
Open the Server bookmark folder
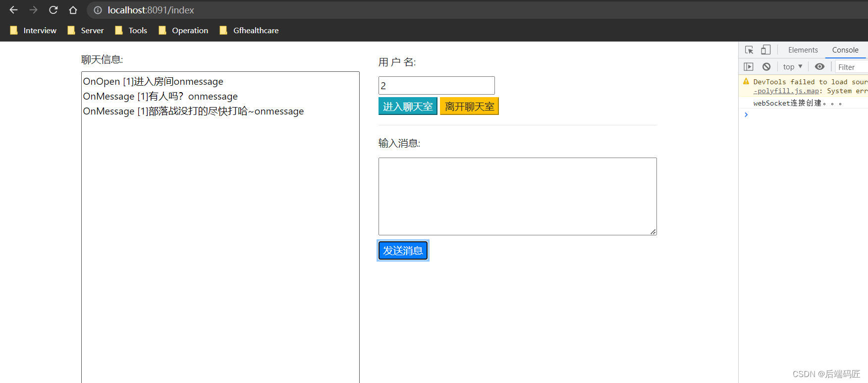coord(86,30)
